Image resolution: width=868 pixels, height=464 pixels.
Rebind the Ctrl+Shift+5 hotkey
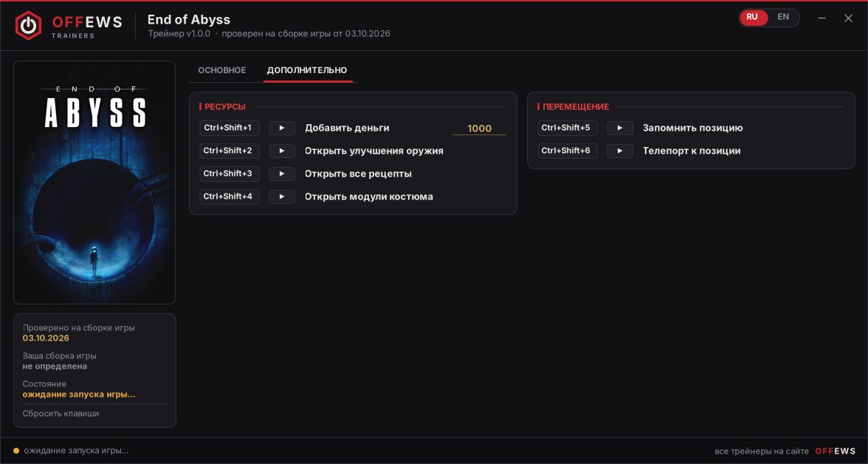tap(568, 128)
